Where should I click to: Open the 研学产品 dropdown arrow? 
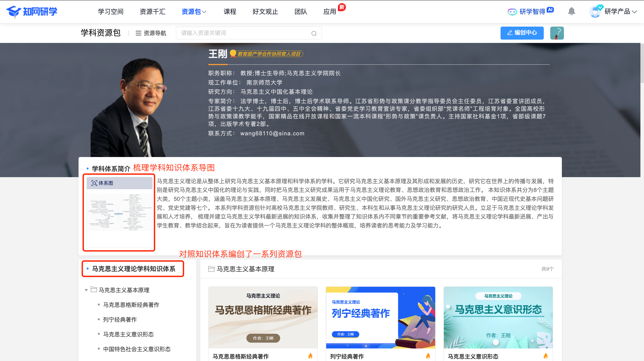tap(635, 12)
